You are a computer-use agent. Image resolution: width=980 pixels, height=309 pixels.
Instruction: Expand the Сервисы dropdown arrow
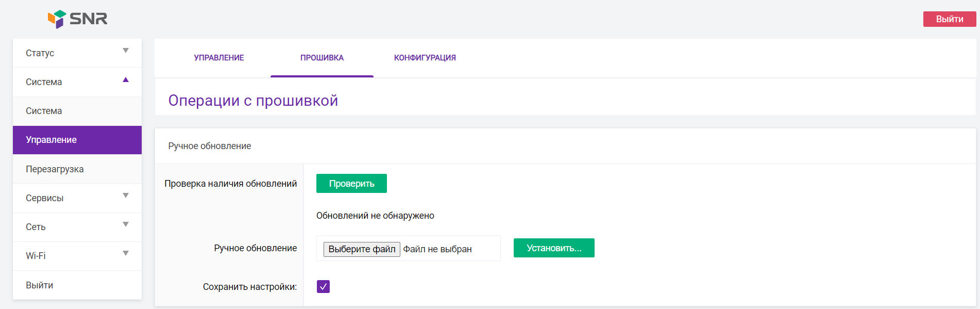click(x=125, y=196)
